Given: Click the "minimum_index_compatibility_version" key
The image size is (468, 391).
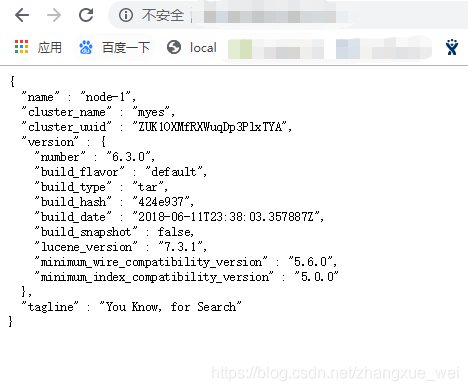Looking at the screenshot, I should point(154,277).
